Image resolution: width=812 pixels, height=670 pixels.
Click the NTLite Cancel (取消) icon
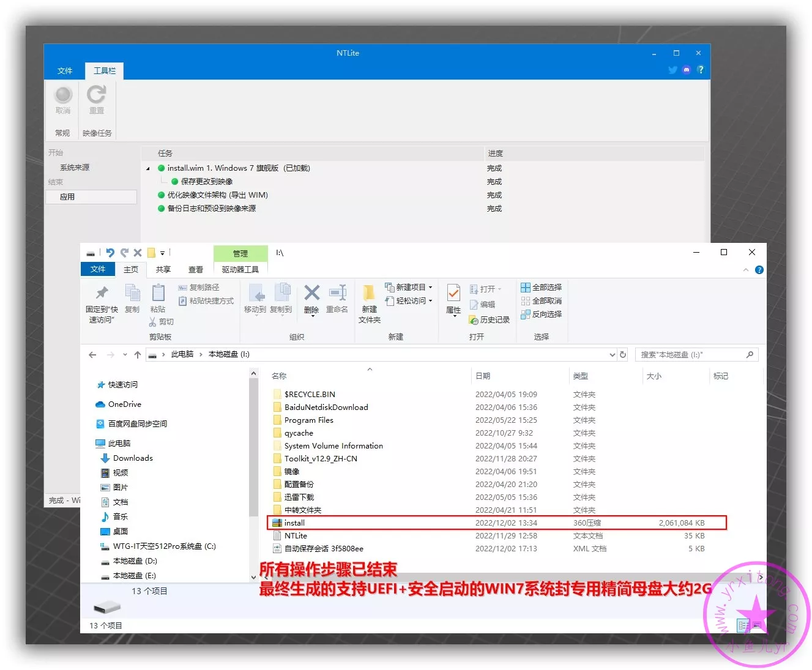pos(63,95)
